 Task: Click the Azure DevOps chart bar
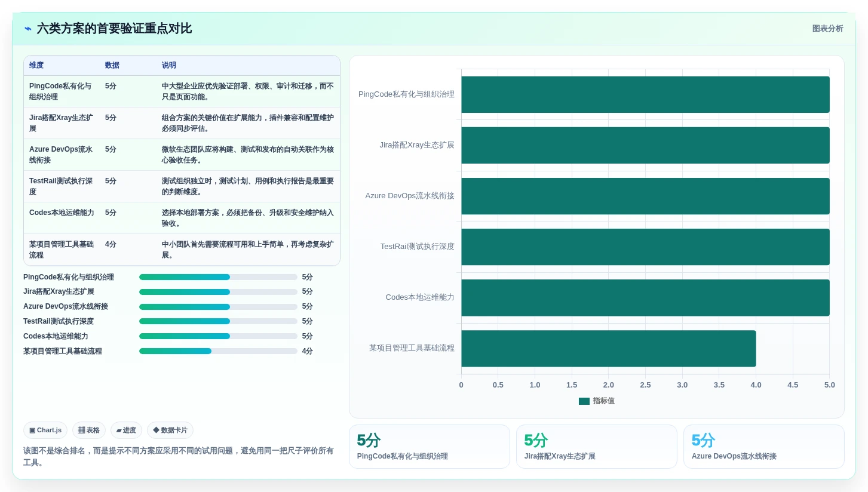pos(645,196)
